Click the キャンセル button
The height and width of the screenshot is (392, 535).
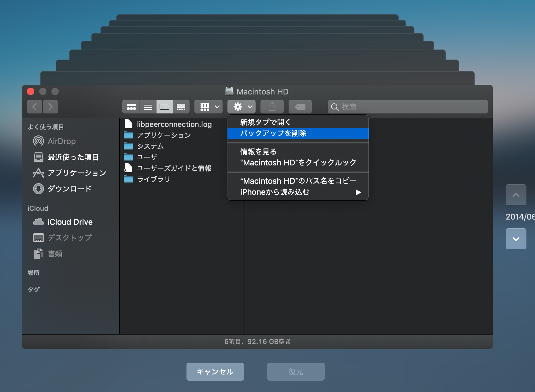pos(215,372)
